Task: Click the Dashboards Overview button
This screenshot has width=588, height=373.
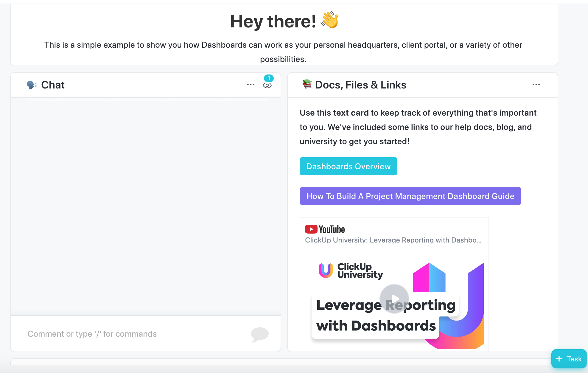Action: click(348, 166)
